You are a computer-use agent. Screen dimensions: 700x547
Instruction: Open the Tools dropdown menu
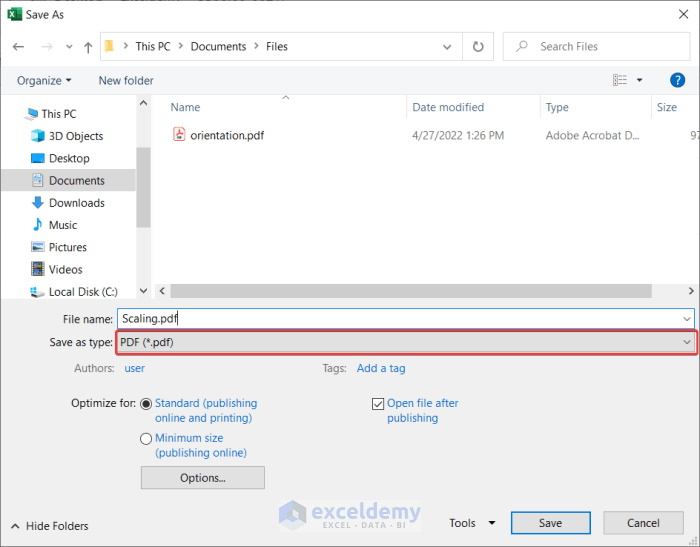coord(472,523)
